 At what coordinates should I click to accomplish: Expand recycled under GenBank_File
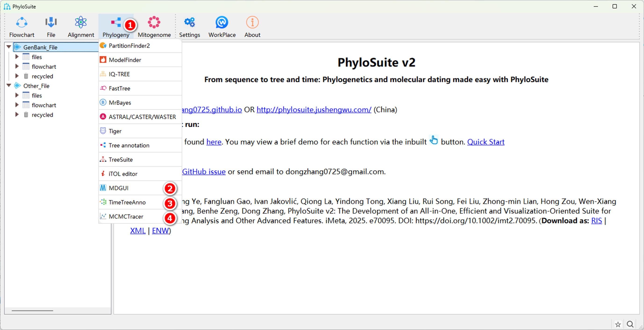pos(17,76)
